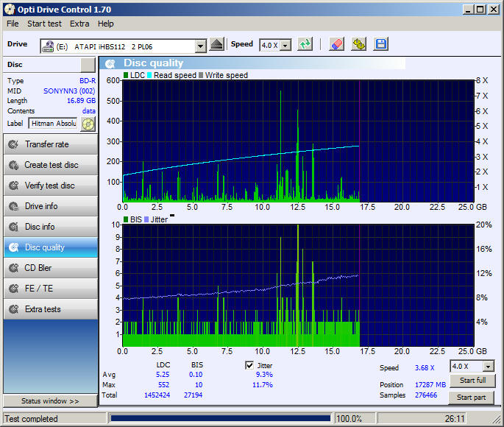Image resolution: width=504 pixels, height=427 pixels.
Task: Open Create test disc panel
Action: pyautogui.click(x=51, y=165)
